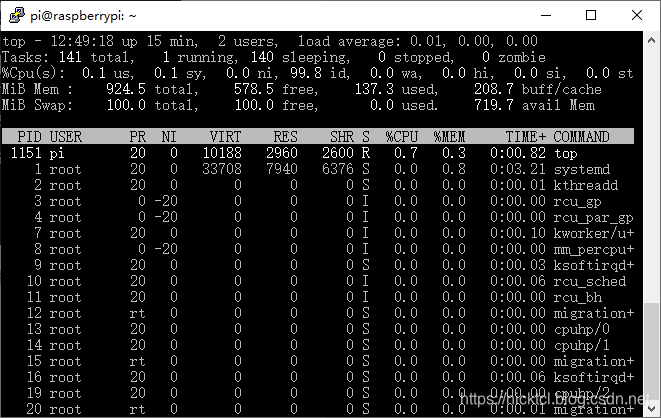Click the TIME+ column header
661x418 pixels.
pos(526,137)
